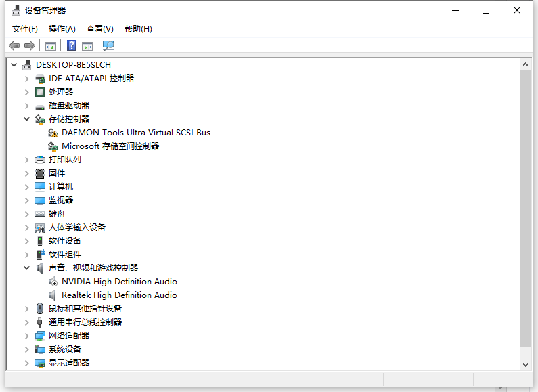The width and height of the screenshot is (538, 392).
Task: Expand the 磁盘驱动器 tree node
Action: 27,105
